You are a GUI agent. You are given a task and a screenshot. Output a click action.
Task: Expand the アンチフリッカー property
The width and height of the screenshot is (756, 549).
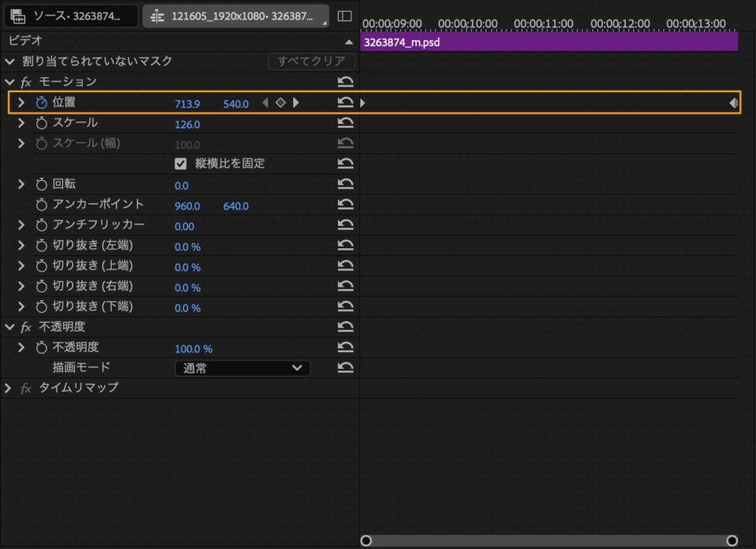pos(21,224)
